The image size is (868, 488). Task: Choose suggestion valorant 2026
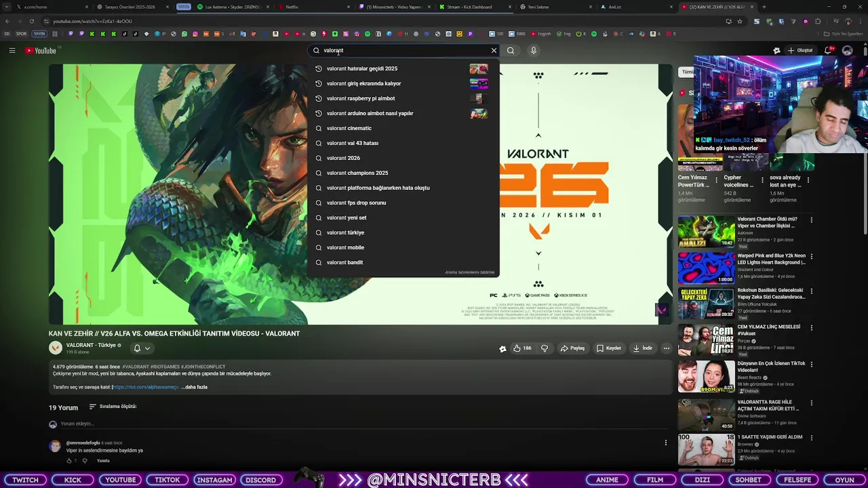pyautogui.click(x=403, y=158)
